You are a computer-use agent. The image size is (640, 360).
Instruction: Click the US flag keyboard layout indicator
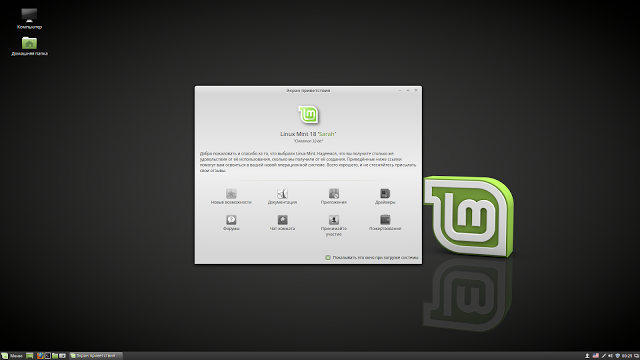coord(596,356)
